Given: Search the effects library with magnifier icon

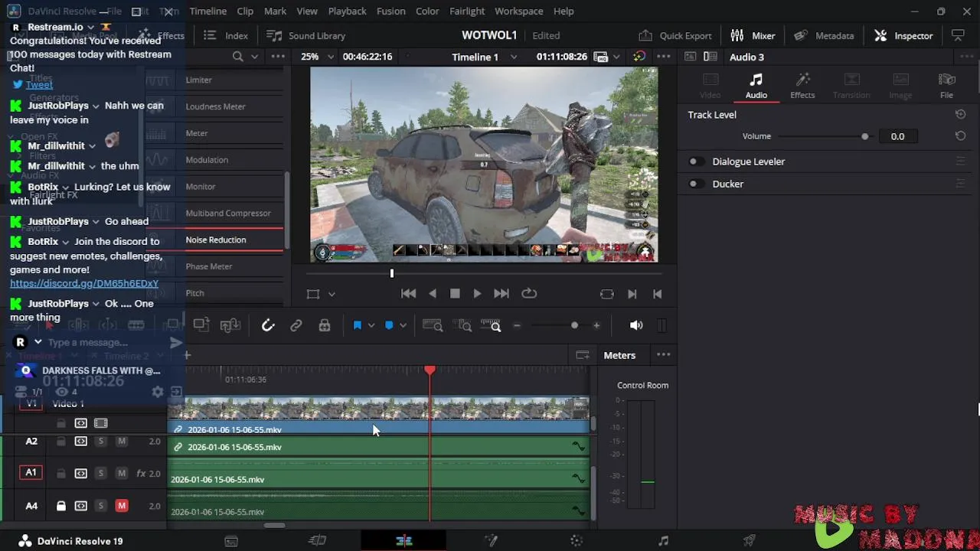Looking at the screenshot, I should tap(238, 57).
